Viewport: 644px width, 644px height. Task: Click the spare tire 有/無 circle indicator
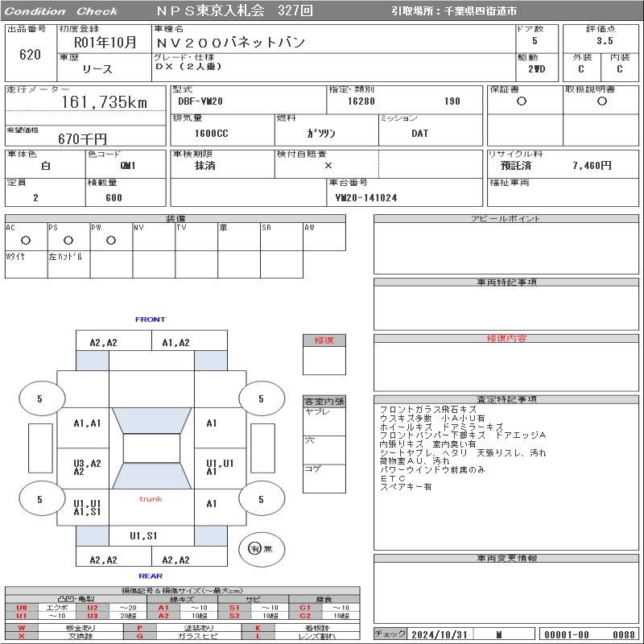[x=256, y=549]
